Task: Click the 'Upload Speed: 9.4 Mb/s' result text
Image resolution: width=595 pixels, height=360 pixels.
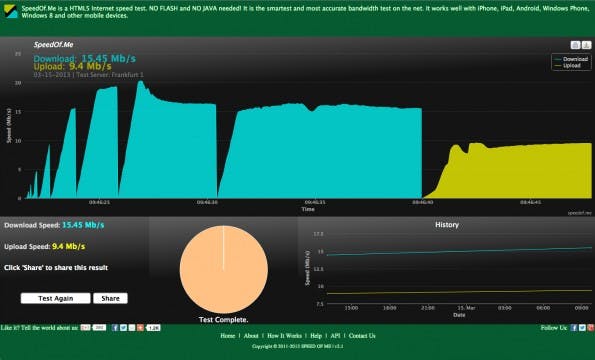Action: 45,247
